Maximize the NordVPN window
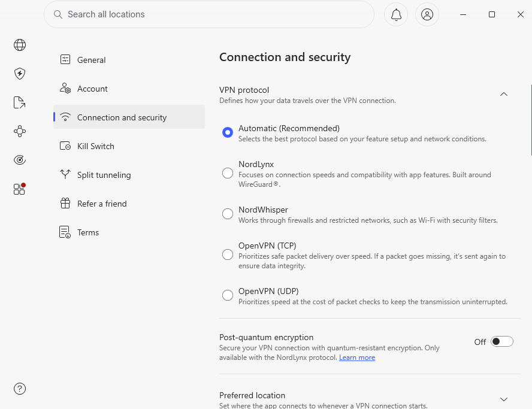 [492, 14]
